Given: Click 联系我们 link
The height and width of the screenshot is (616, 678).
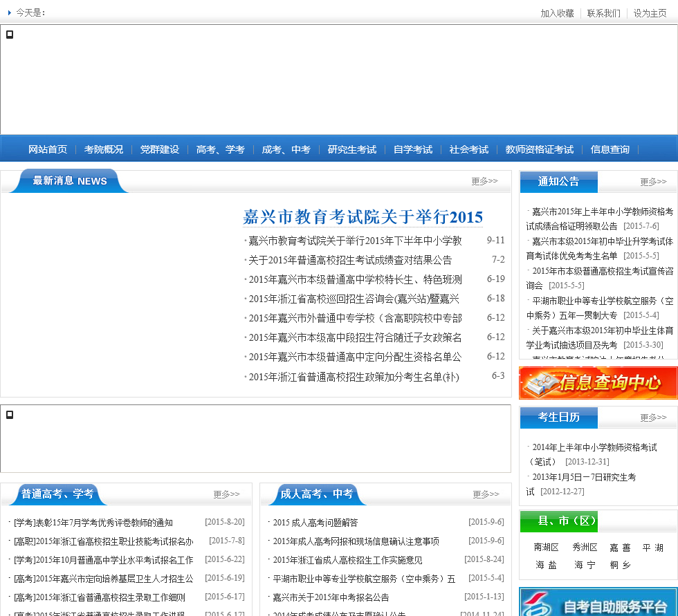Looking at the screenshot, I should pos(603,13).
